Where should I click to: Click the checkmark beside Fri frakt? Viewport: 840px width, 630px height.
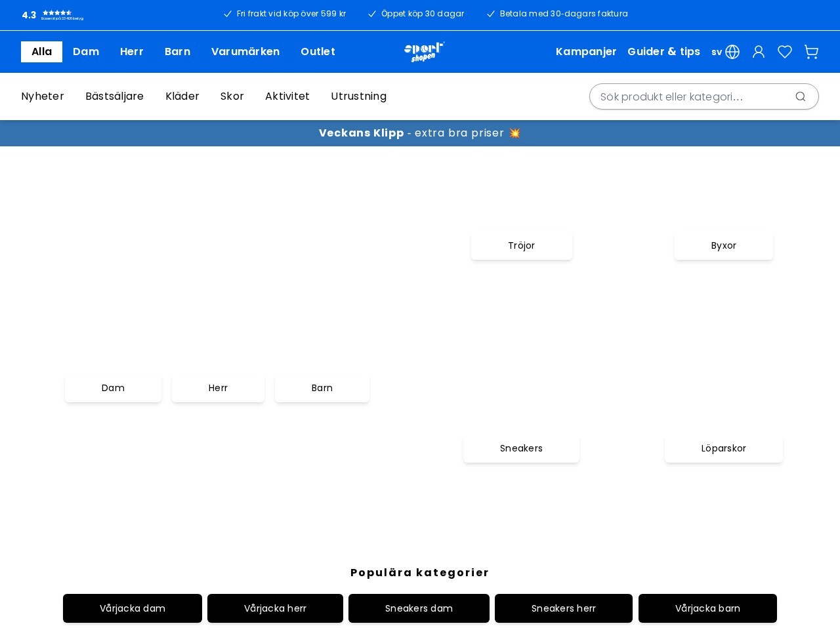(228, 14)
